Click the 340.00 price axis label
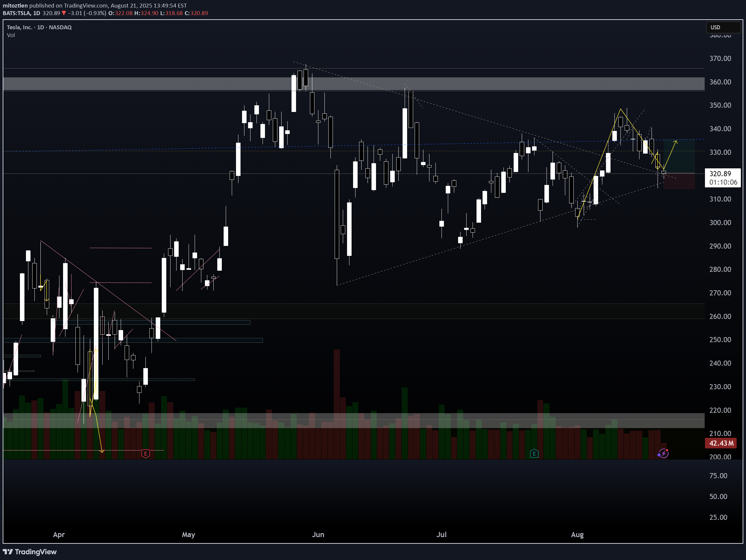746x560 pixels. (x=720, y=129)
